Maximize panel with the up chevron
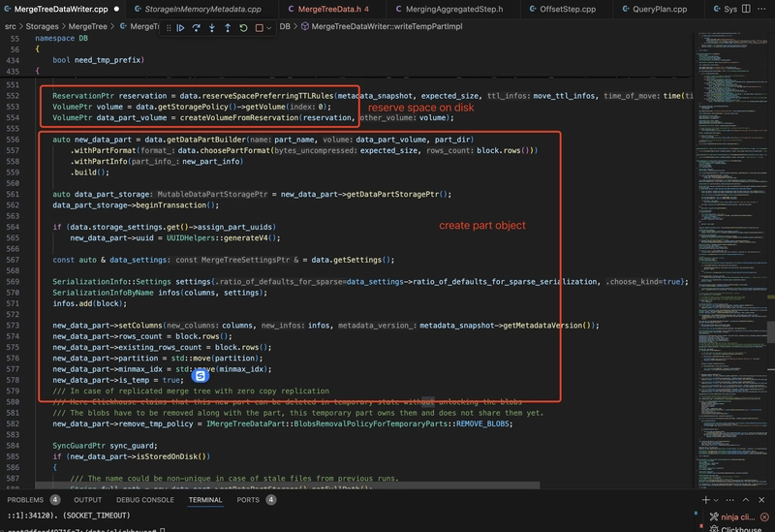Viewport: 775px width, 532px height. coord(746,500)
